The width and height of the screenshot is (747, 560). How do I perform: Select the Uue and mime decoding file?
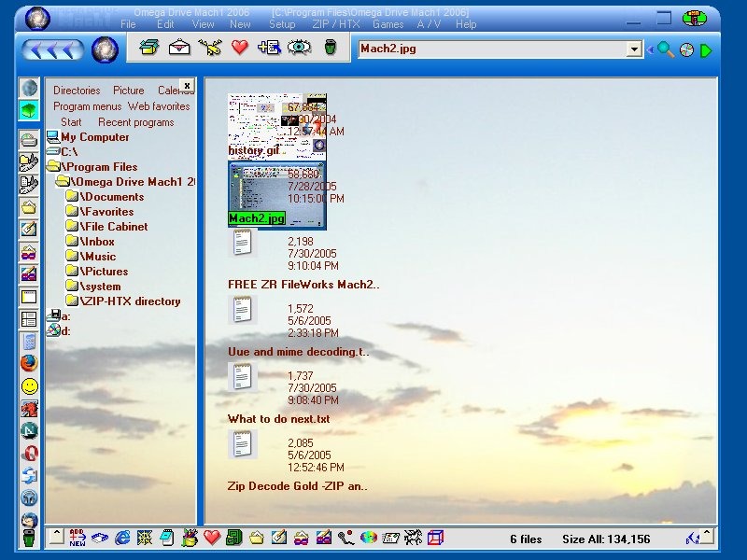298,352
